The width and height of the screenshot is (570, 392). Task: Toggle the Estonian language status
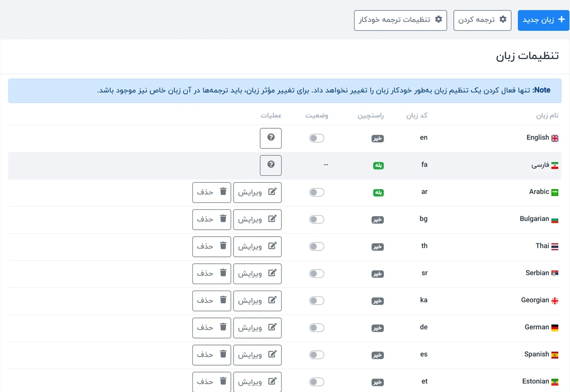tap(316, 382)
